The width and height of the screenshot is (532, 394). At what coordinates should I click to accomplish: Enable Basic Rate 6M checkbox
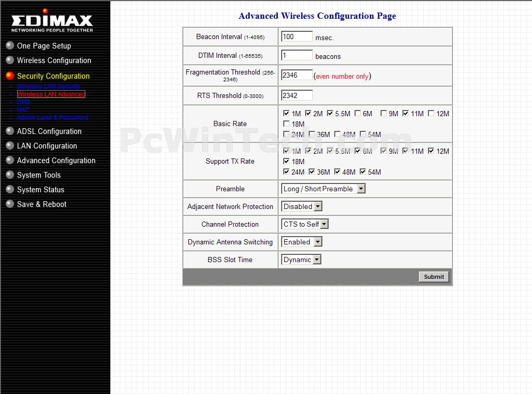[358, 113]
